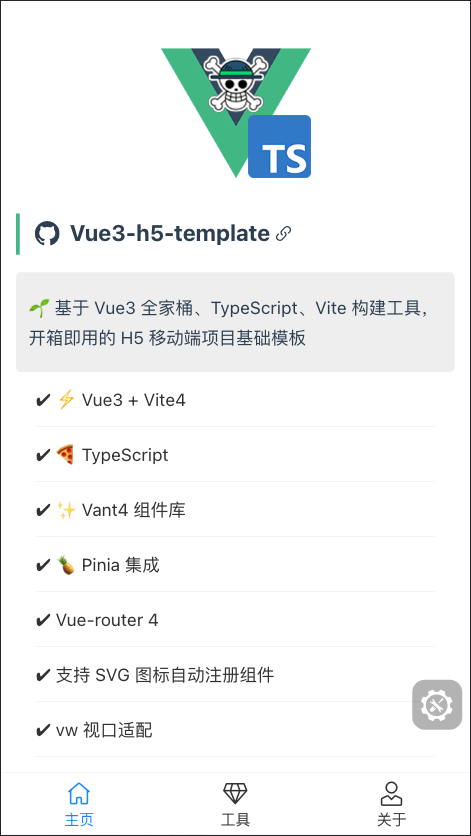Click the pizza emoji next to TypeScript
Viewport: 471px width, 836px height.
pyautogui.click(x=66, y=455)
